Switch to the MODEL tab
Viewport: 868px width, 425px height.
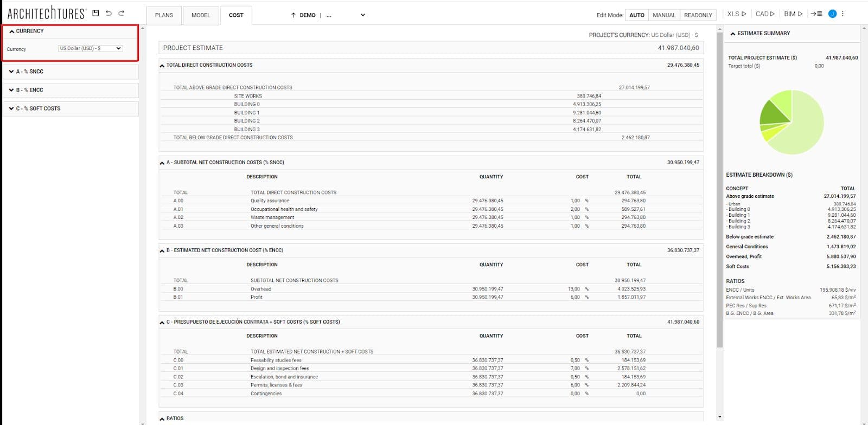[201, 15]
